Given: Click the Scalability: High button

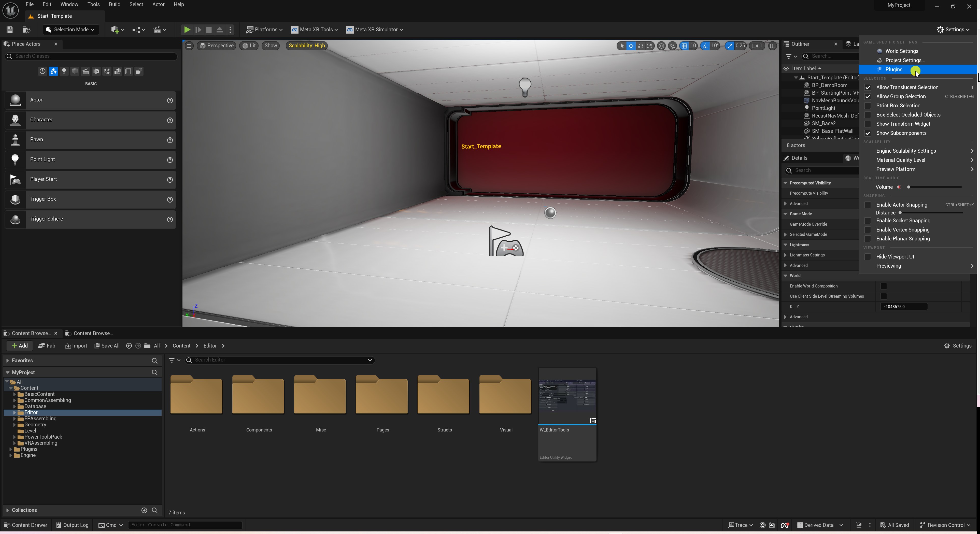Looking at the screenshot, I should tap(306, 46).
